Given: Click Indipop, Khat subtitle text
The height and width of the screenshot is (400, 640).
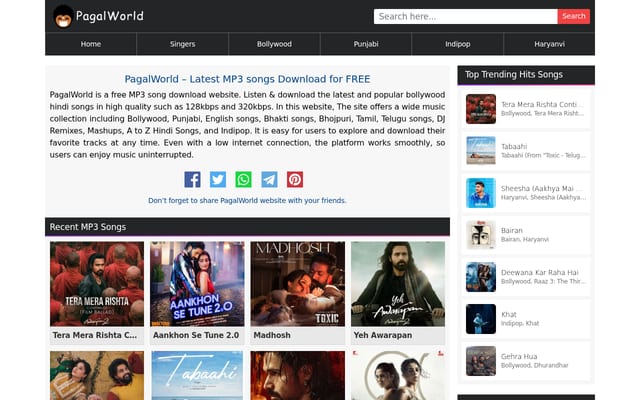Looking at the screenshot, I should [x=520, y=323].
